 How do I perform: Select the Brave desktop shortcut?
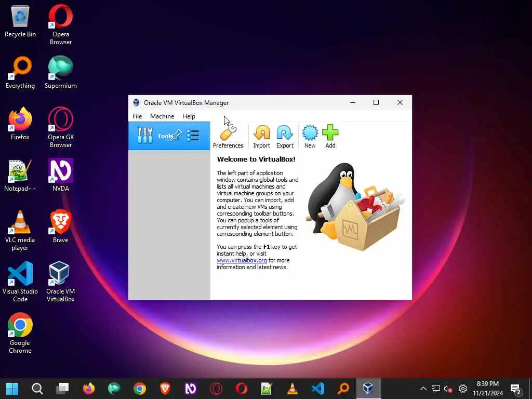pos(61,227)
